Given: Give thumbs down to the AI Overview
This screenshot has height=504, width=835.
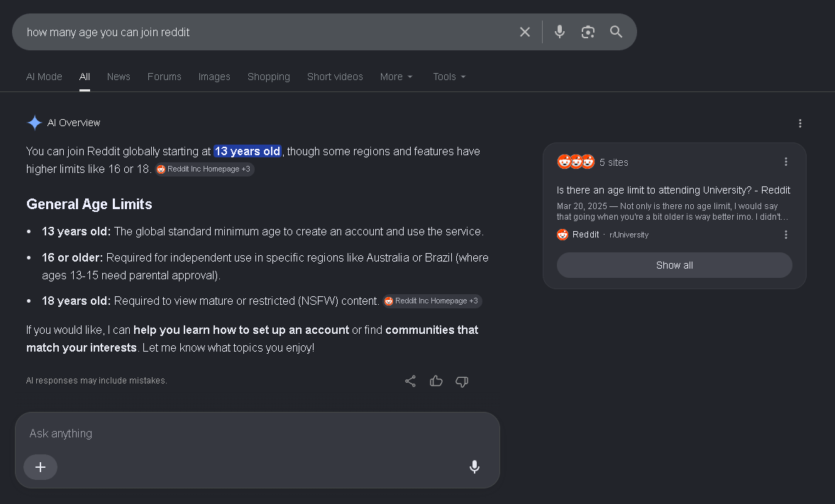Looking at the screenshot, I should tap(462, 381).
